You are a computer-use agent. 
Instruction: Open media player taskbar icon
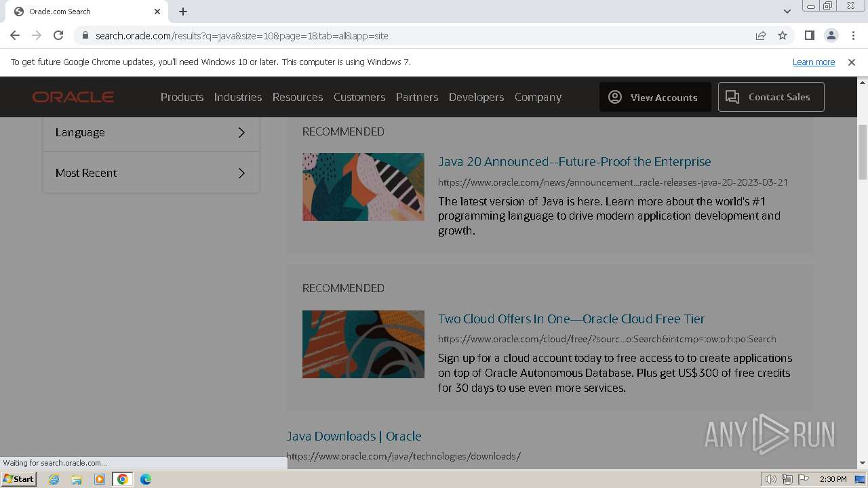click(100, 479)
